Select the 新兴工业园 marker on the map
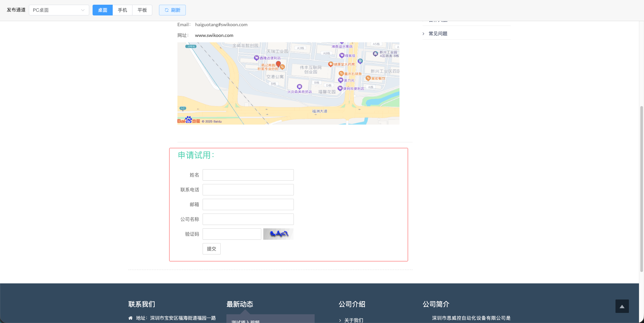644x323 pixels. coord(375,54)
